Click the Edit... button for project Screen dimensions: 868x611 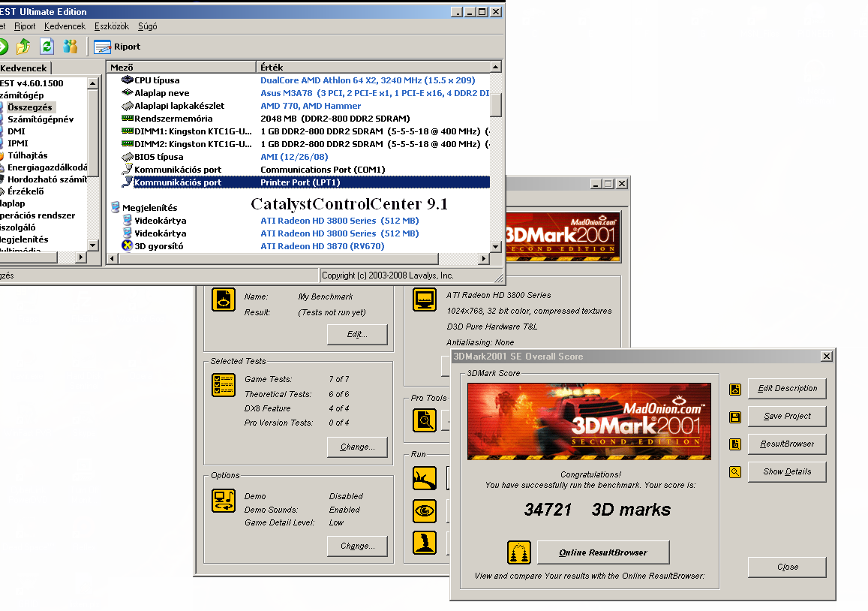pyautogui.click(x=357, y=334)
